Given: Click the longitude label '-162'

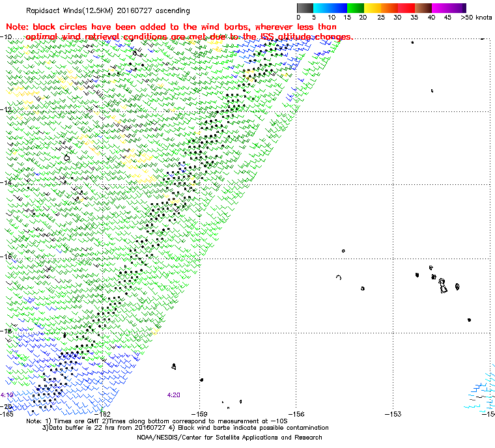Looking at the screenshot, I should tap(102, 414).
